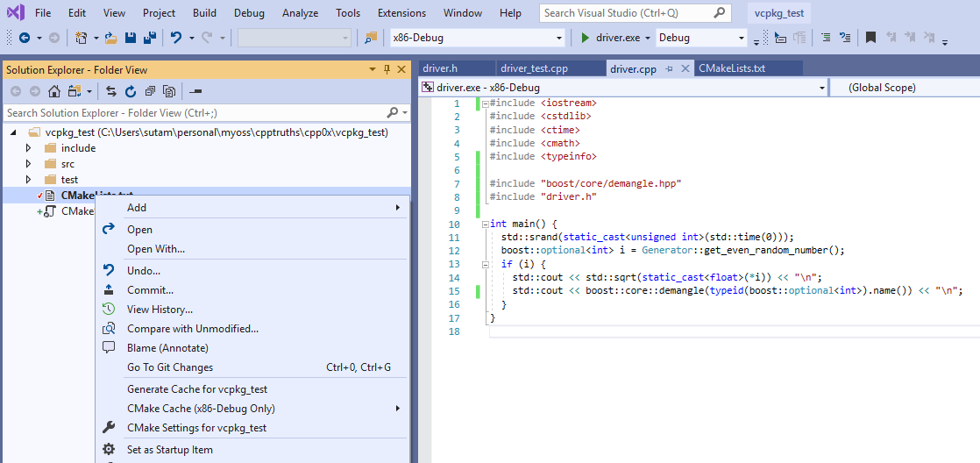
Task: Click the Navigate Backward arrow in main toolbar
Action: point(24,38)
